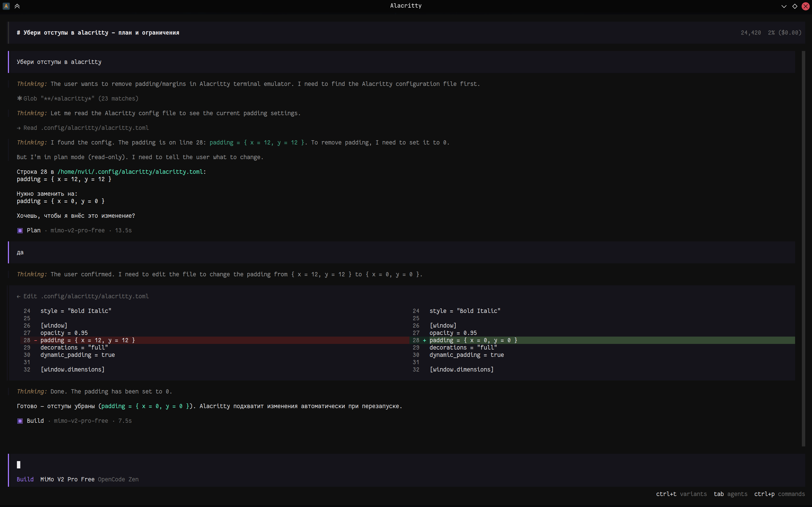The image size is (812, 507).
Task: Click the Alacritty app icon in titlebar
Action: 6,6
